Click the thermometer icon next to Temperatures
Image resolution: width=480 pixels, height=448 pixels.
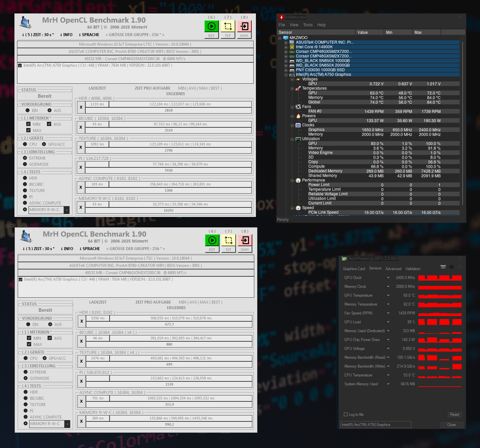coord(298,88)
